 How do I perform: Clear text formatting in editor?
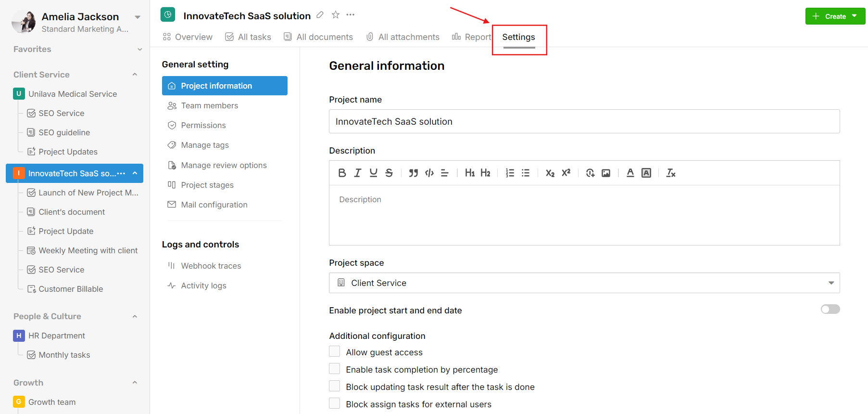tap(671, 173)
